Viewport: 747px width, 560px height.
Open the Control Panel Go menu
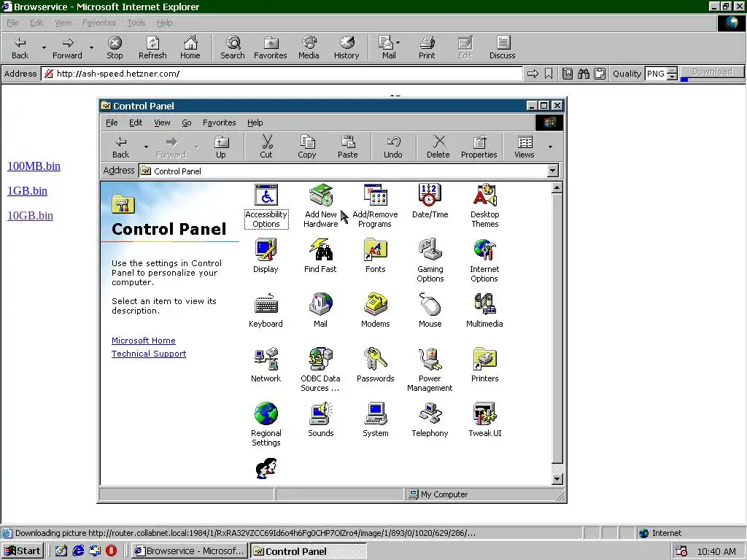tap(186, 122)
